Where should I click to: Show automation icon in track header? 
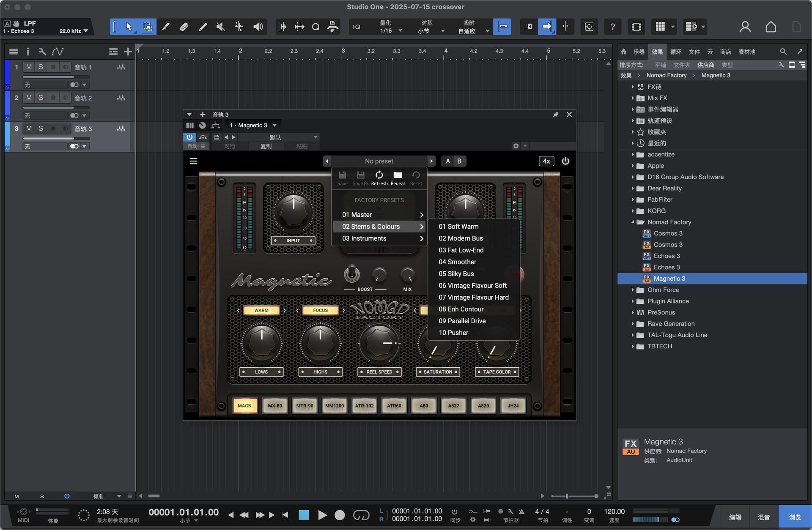pyautogui.click(x=58, y=52)
